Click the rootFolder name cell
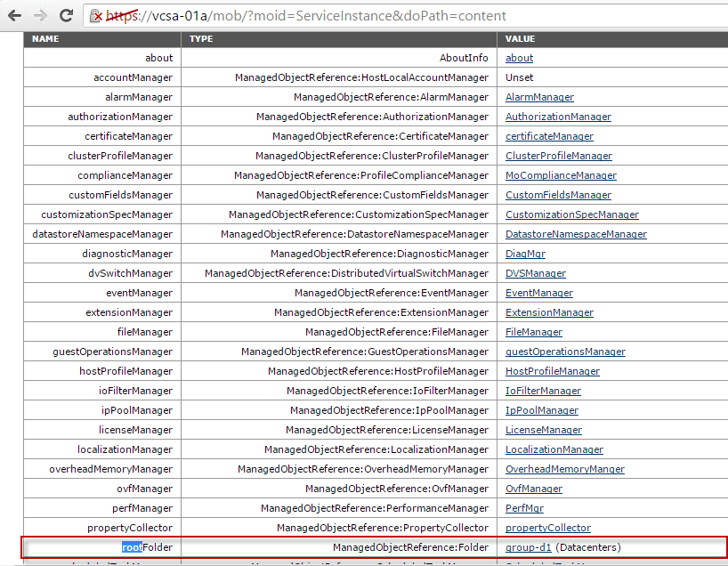 click(x=147, y=547)
